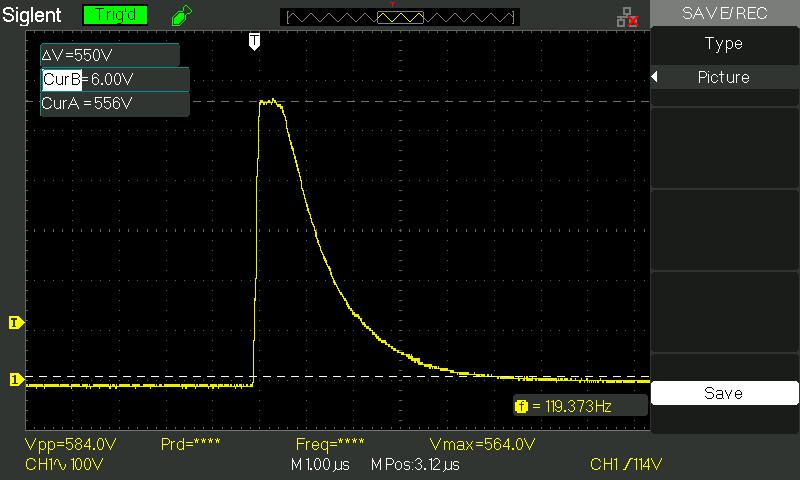Click the green USB drive icon
The height and width of the screenshot is (480, 800).
[x=182, y=15]
